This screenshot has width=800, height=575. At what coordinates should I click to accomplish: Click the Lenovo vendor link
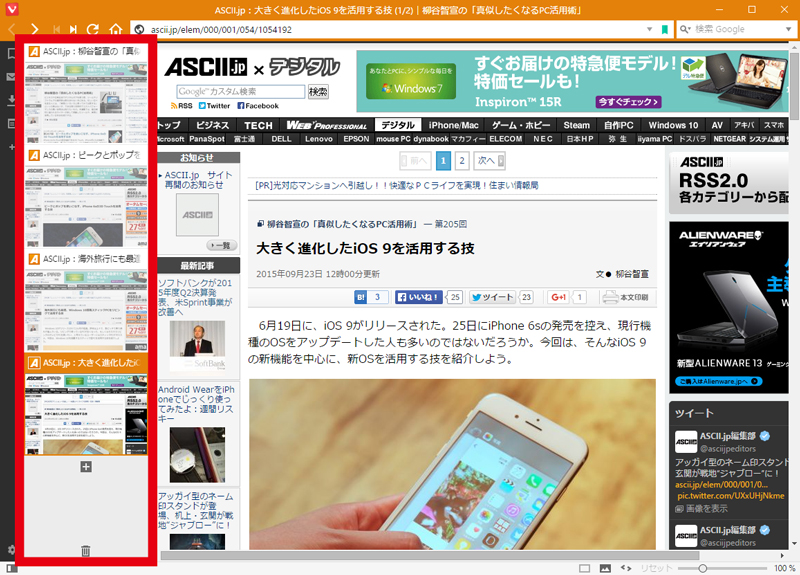318,139
